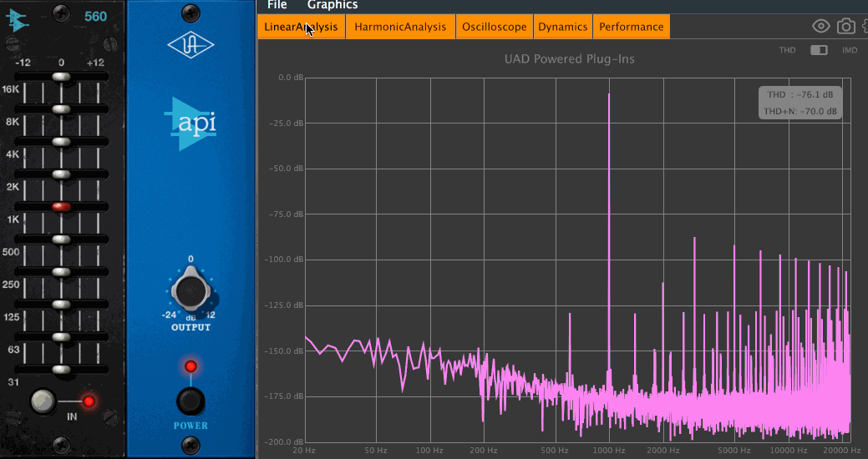
Task: Click the THD : -76.1 dB readout
Action: (x=799, y=94)
